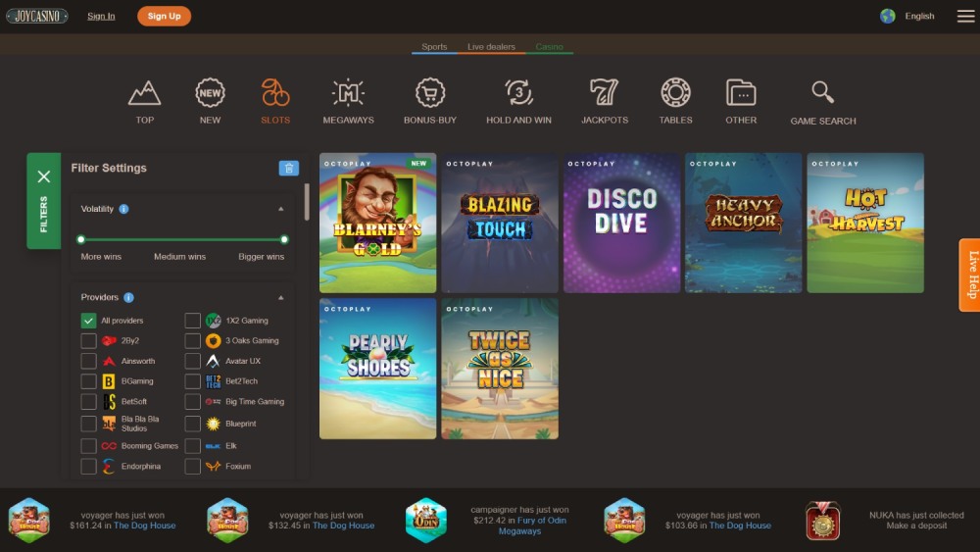The image size is (980, 552).
Task: Collapse the Volatility section arrow
Action: (x=280, y=209)
